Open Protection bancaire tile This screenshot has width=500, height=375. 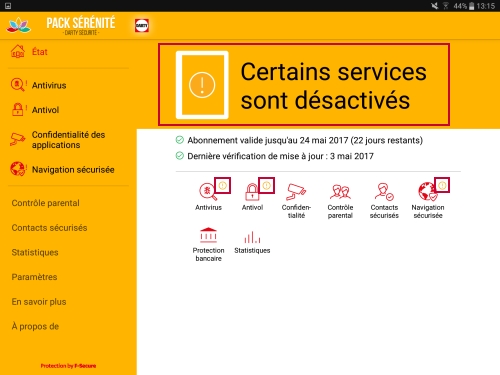(x=208, y=244)
